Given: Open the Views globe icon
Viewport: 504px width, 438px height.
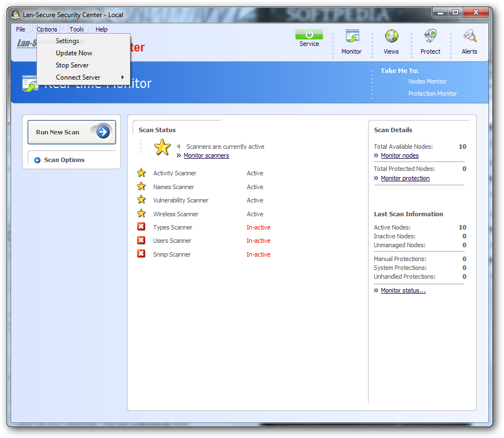Looking at the screenshot, I should 391,36.
